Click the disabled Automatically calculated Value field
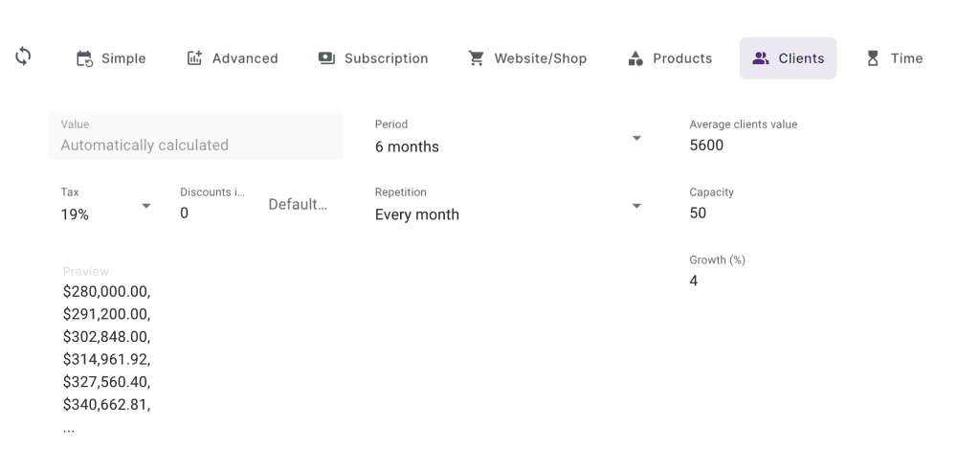980x450 pixels. coord(195,136)
